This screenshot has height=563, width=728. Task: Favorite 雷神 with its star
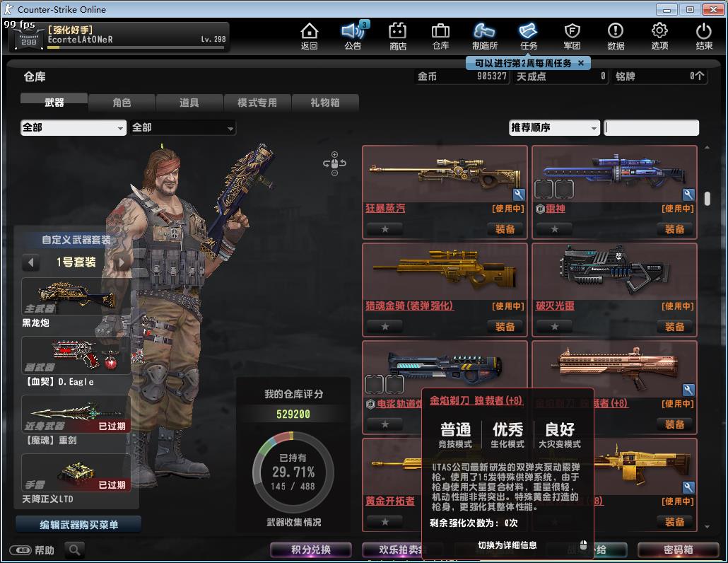tap(554, 229)
